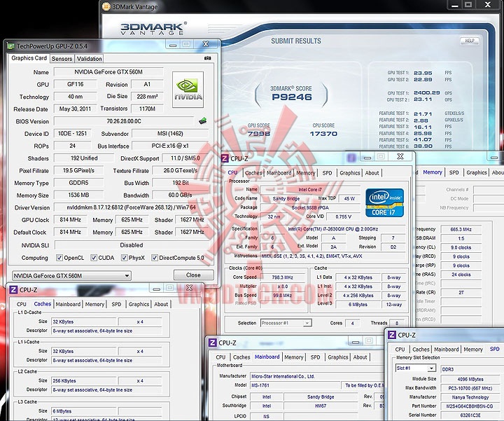The width and height of the screenshot is (504, 421).
Task: Click the NVIDIA logo in GPU-Z
Action: (188, 90)
